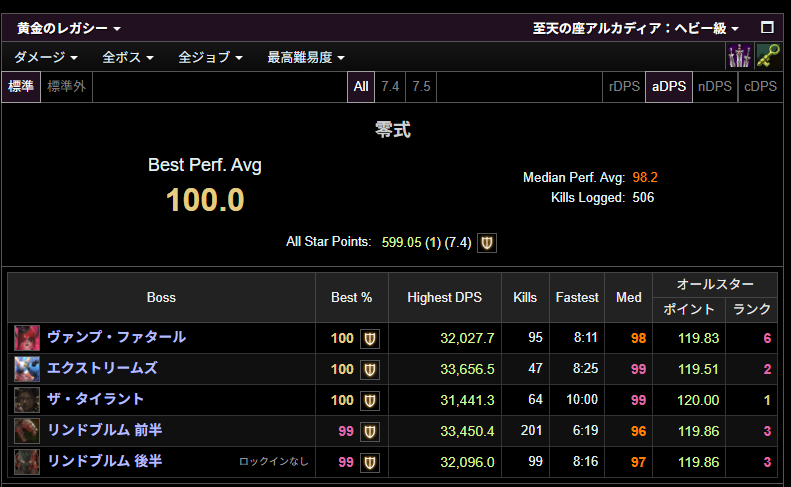The width and height of the screenshot is (791, 487).
Task: Open the 黄金のレガシー expansion dropdown
Action: (69, 28)
